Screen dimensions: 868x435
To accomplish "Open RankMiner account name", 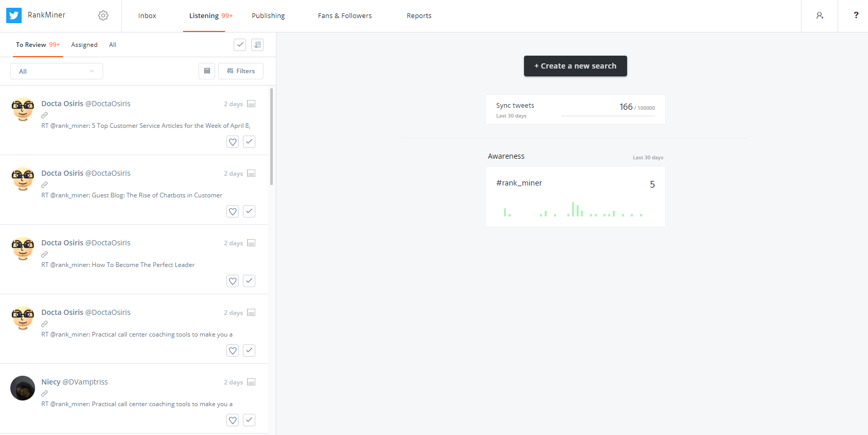I will [x=46, y=15].
